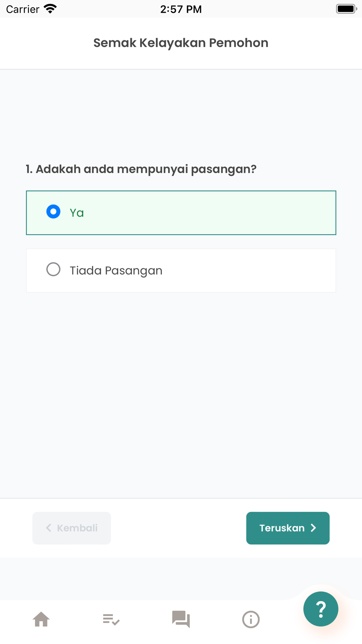Click the Teruskan button
This screenshot has width=362, height=644.
tap(288, 528)
